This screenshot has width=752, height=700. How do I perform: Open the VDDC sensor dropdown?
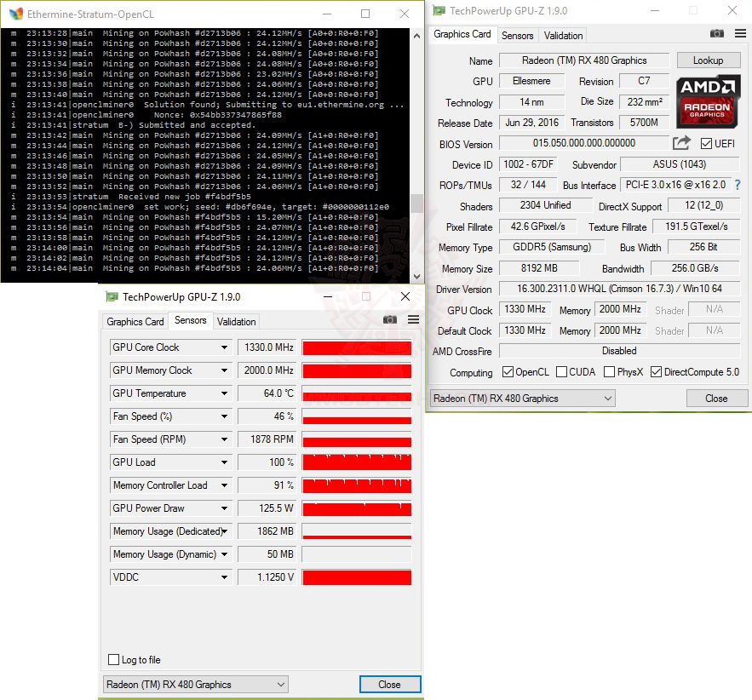pos(224,577)
